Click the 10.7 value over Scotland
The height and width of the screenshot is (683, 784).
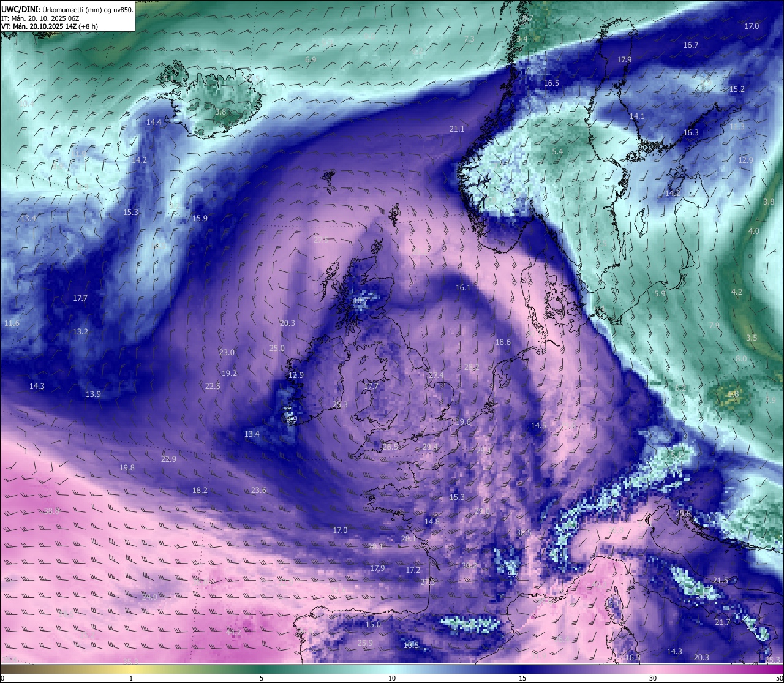360,300
